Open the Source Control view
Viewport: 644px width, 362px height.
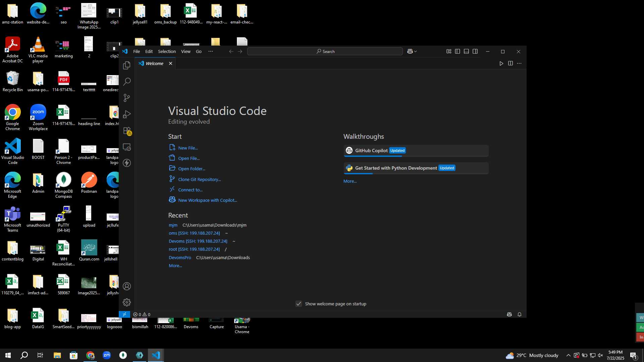pos(127,98)
